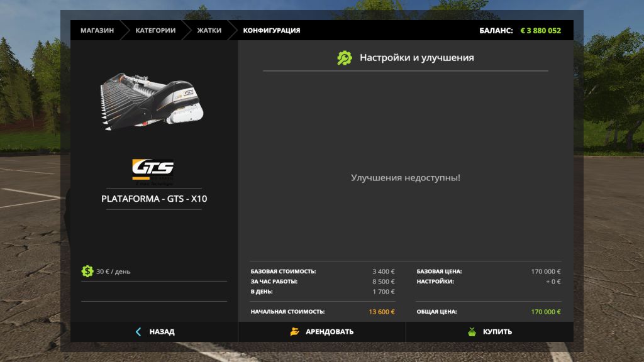Click the green dollar coin upkeep icon
The image size is (644, 362).
(x=87, y=271)
